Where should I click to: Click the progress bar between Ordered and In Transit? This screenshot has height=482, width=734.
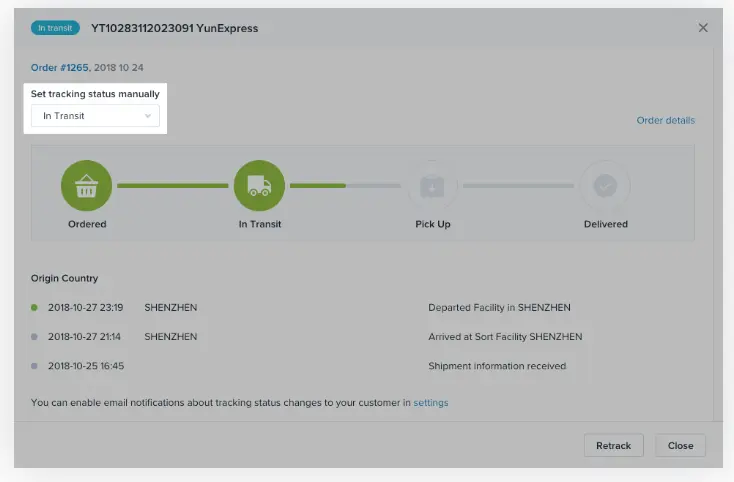(173, 185)
